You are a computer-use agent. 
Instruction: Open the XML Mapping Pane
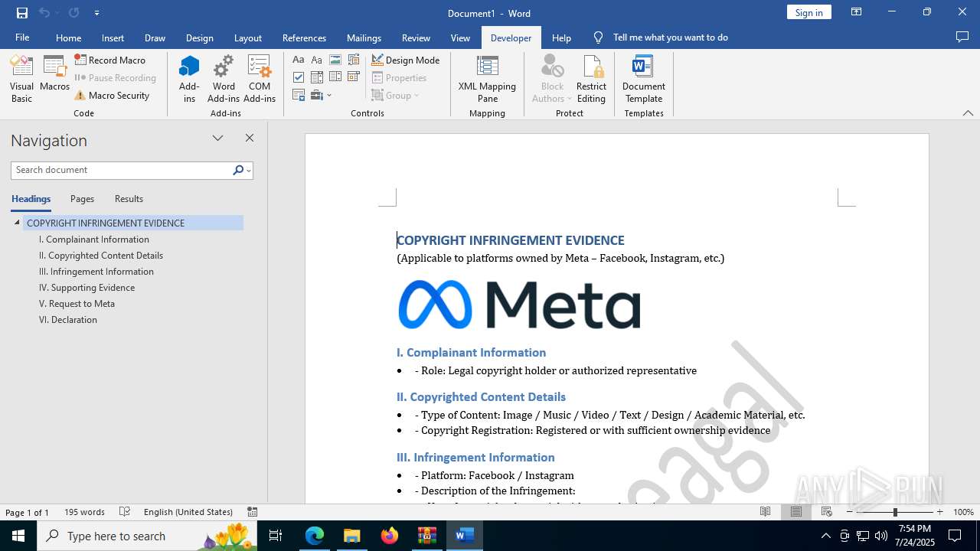487,79
